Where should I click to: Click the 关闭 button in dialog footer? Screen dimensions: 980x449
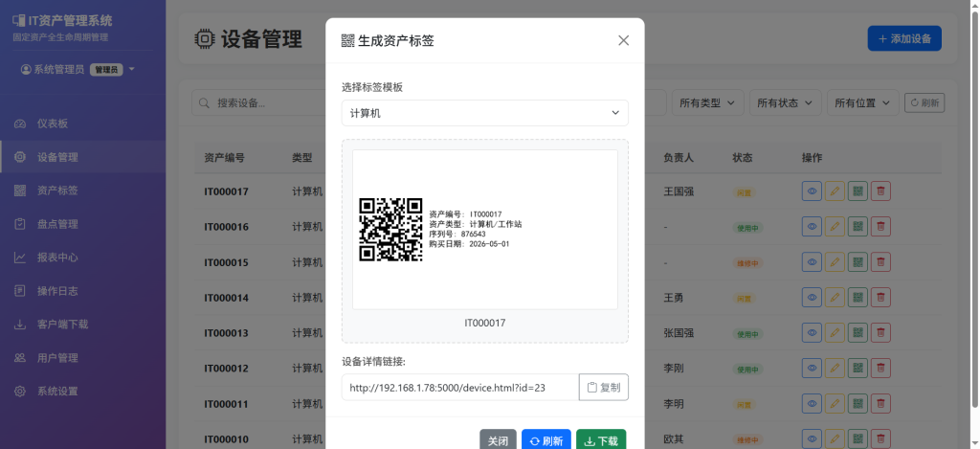(x=498, y=441)
